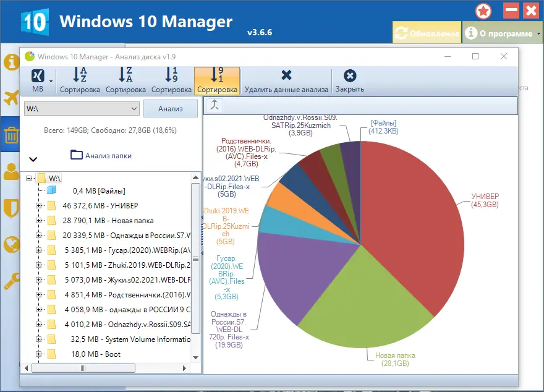Expand the Zhuki.2019 folder node
This screenshot has width=544, height=392.
click(39, 265)
